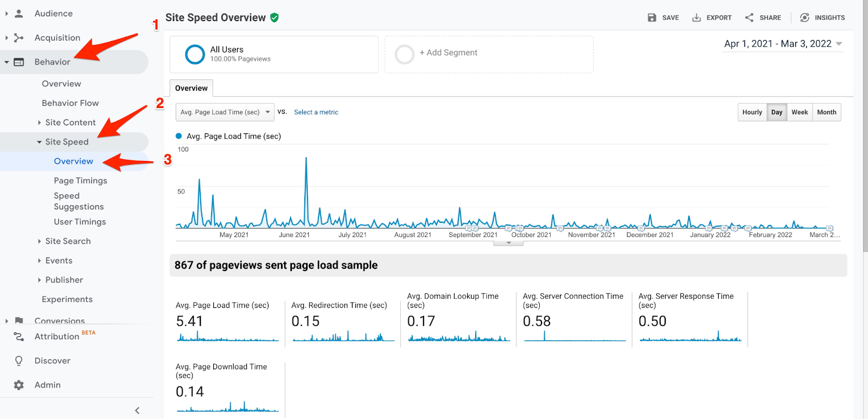Click the Apr 1, 2021 - Mar 3, 2022 date range

pos(777,44)
